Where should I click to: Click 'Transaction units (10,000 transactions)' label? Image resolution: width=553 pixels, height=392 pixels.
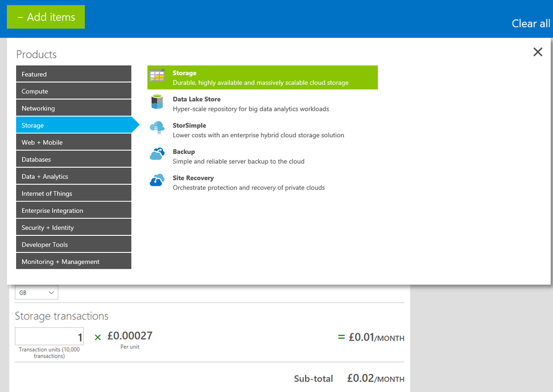tap(49, 353)
